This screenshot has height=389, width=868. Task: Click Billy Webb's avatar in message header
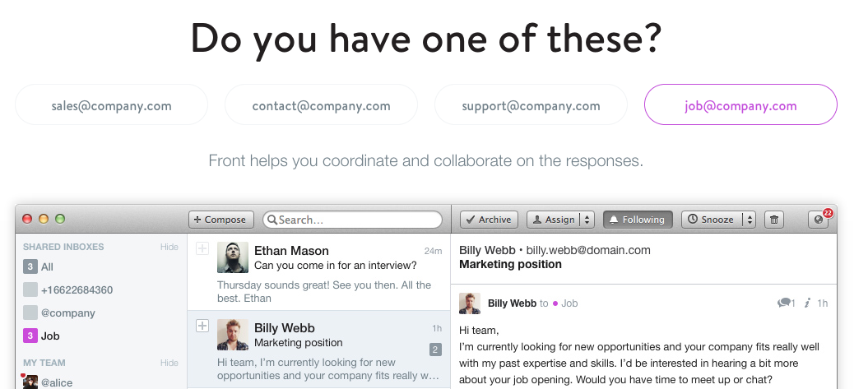(x=470, y=303)
